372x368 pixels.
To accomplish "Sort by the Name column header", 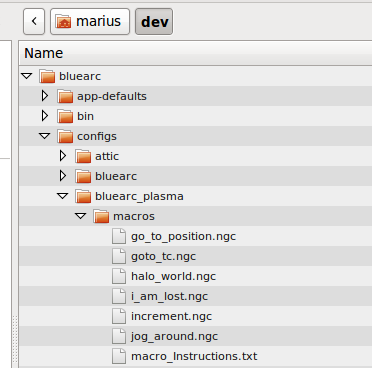I will pyautogui.click(x=195, y=53).
